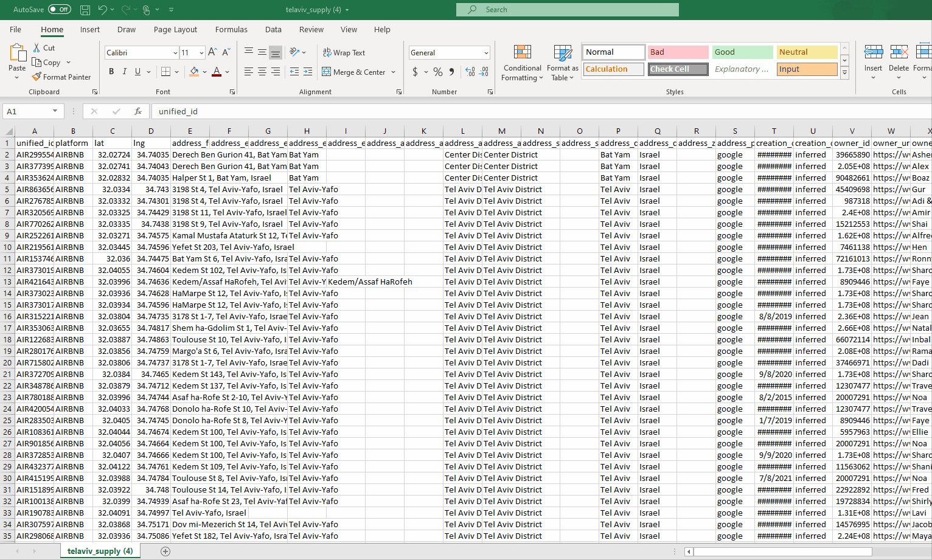
Task: Click the Center alignment icon
Action: pyautogui.click(x=262, y=72)
